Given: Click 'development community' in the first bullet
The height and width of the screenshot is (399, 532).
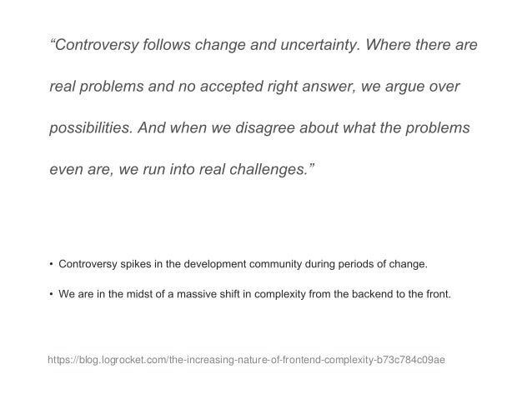Looking at the screenshot, I should point(243,264).
